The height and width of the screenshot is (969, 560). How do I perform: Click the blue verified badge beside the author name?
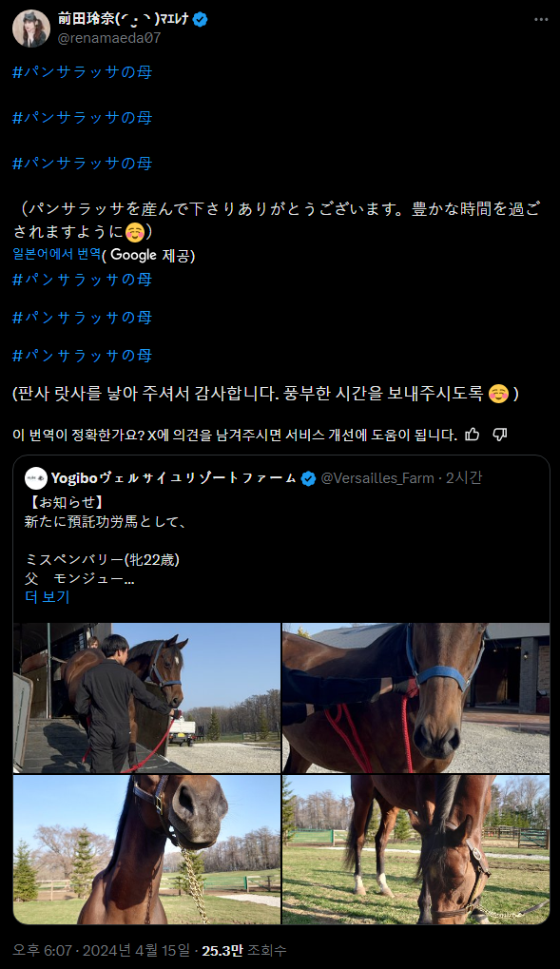point(201,19)
